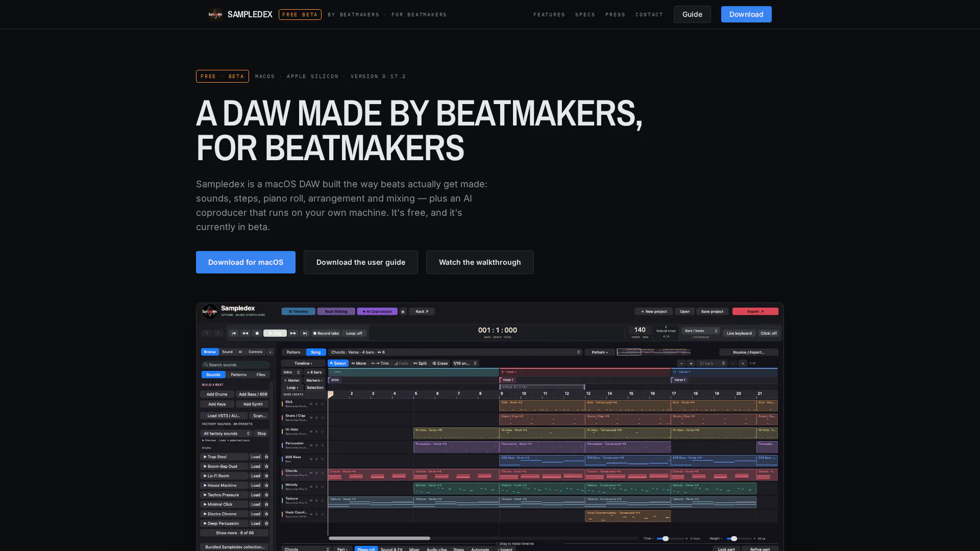The width and height of the screenshot is (980, 551).
Task: Toggle the Click: off metronome button
Action: tap(768, 333)
